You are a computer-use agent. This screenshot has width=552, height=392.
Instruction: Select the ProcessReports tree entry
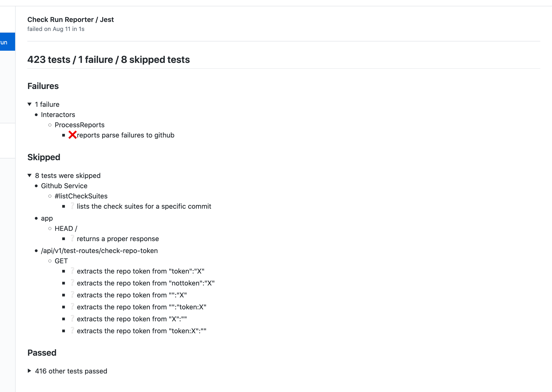pyautogui.click(x=79, y=125)
